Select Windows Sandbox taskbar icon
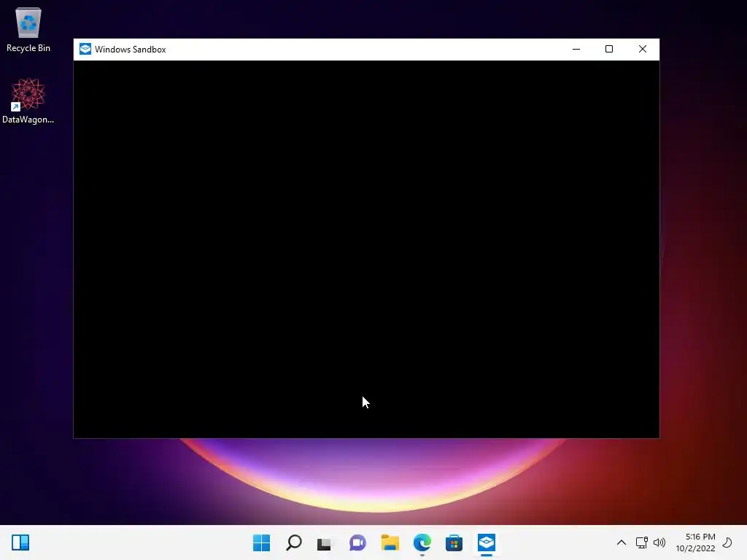Image resolution: width=747 pixels, height=560 pixels. [x=487, y=542]
